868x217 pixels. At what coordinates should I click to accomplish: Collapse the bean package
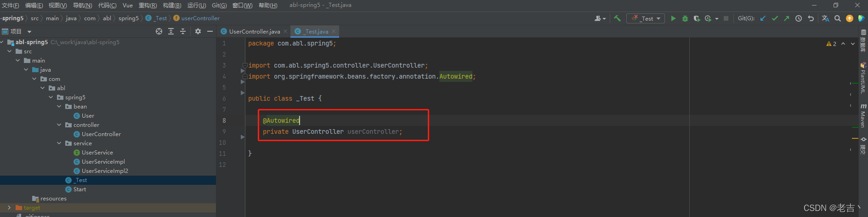[59, 106]
